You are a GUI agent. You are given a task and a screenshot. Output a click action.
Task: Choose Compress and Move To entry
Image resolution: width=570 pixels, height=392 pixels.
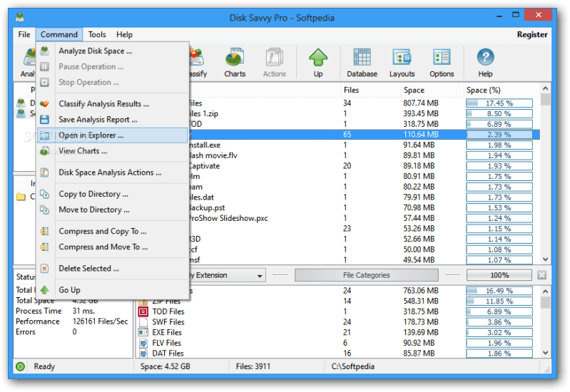coord(112,247)
